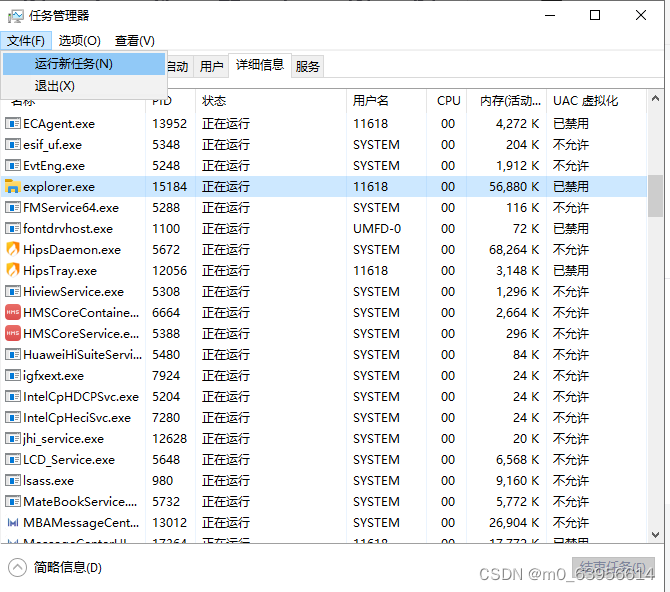Select the lsass.exe process name

(x=48, y=481)
